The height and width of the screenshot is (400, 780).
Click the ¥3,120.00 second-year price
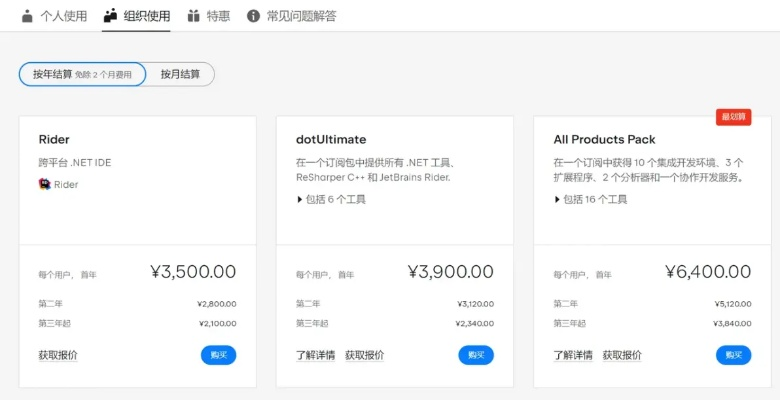[475, 303]
